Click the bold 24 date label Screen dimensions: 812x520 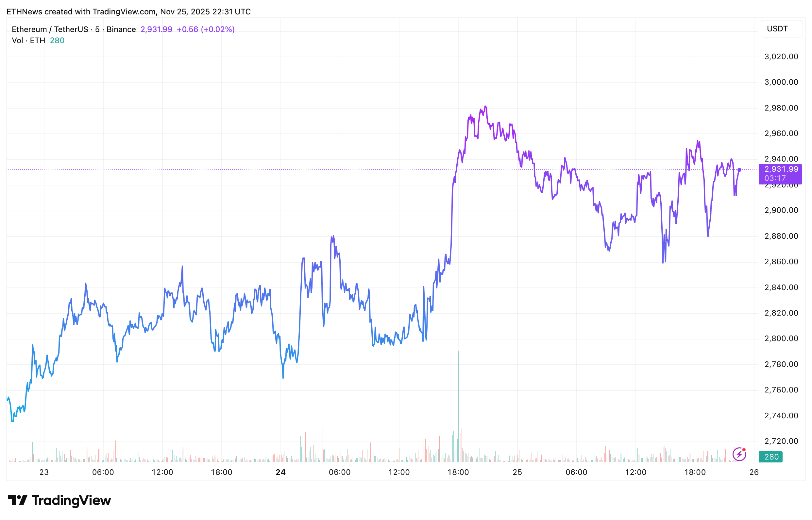click(280, 472)
